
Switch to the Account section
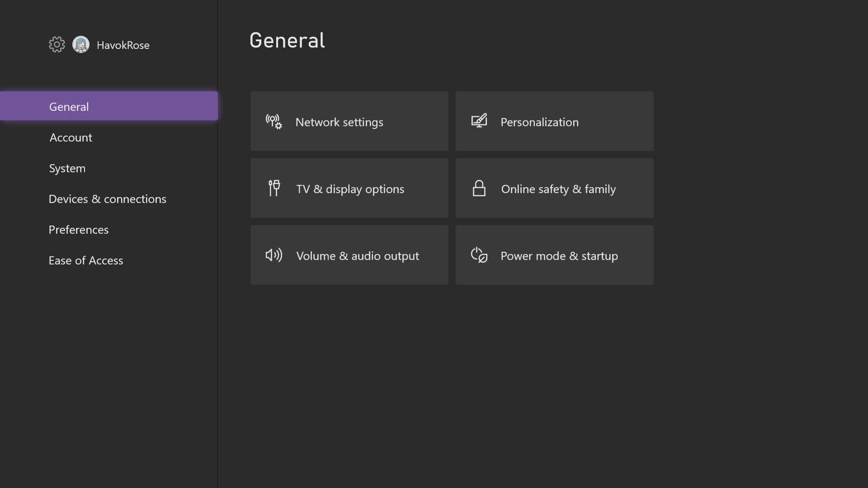click(x=71, y=137)
